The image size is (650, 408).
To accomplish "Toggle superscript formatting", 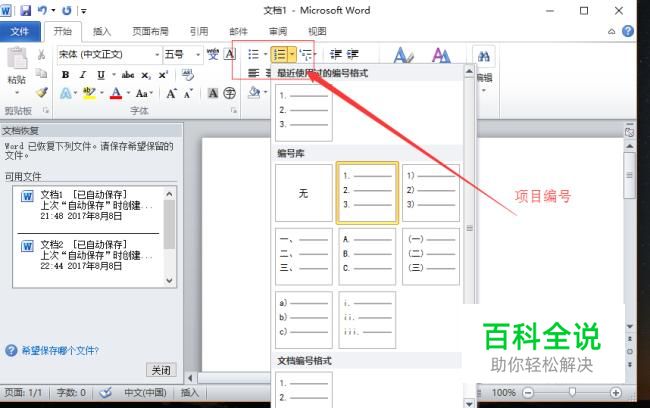I will click(x=163, y=75).
